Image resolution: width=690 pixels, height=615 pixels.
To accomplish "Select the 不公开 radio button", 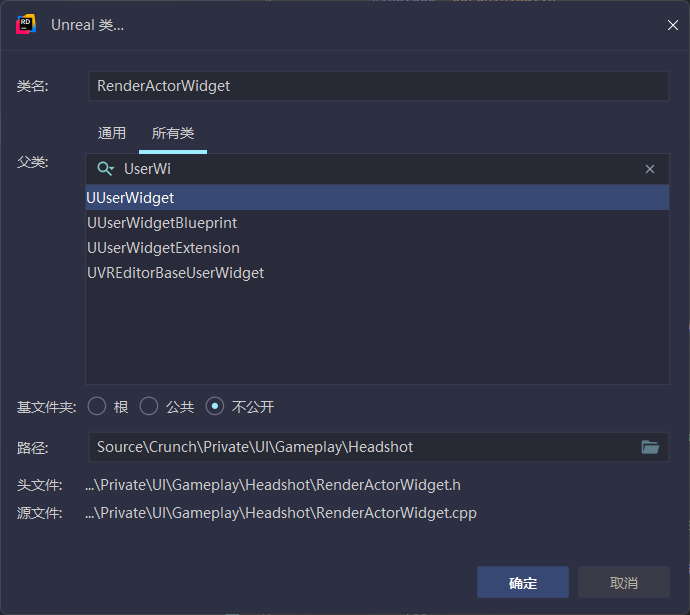I will tap(215, 406).
